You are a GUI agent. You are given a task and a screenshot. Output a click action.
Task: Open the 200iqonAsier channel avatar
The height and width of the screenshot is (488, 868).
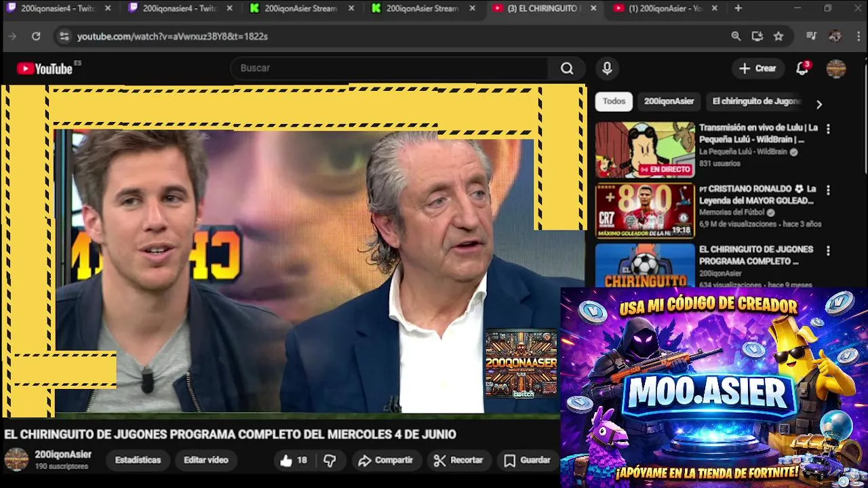[x=16, y=460]
